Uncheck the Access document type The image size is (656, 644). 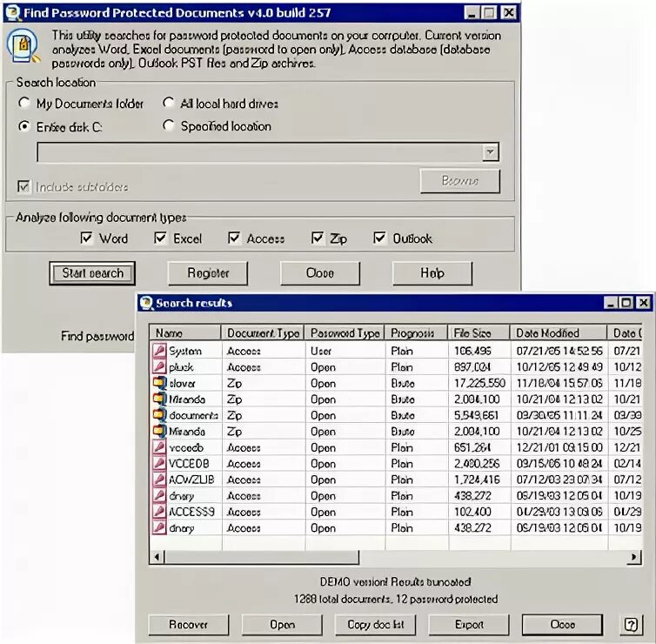tap(234, 238)
